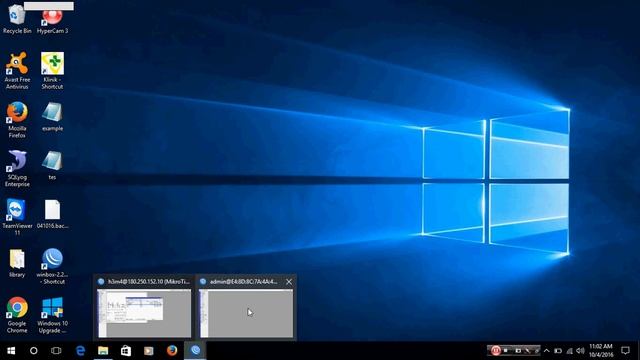Select the 041016.bac file icon
The image size is (640, 360).
pos(52,214)
